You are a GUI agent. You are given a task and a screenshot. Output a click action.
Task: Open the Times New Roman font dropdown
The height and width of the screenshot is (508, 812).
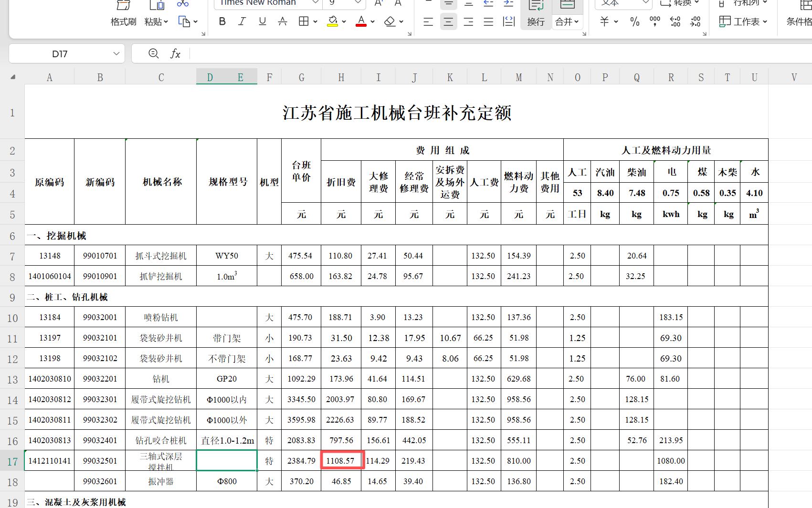point(315,3)
